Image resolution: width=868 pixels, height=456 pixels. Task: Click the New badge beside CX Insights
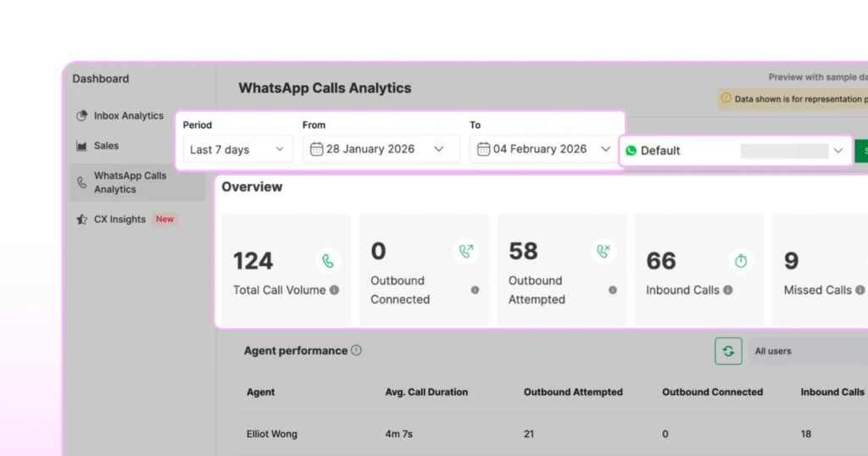click(x=164, y=220)
